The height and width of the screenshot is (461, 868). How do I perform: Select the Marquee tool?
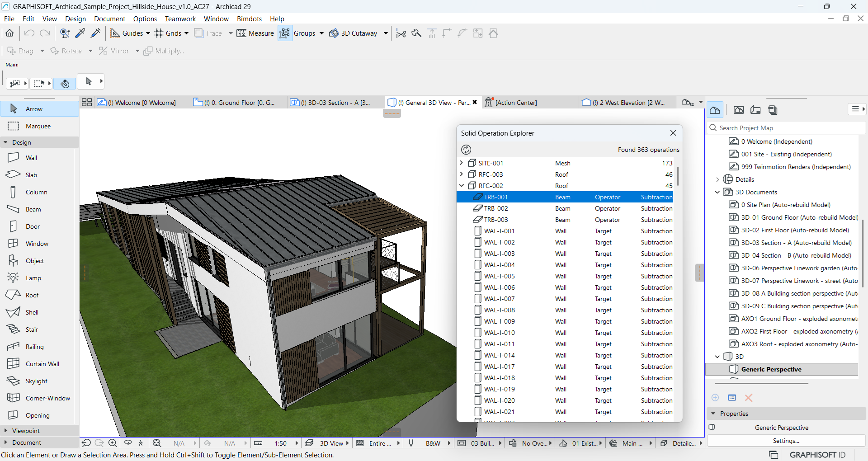(x=38, y=126)
